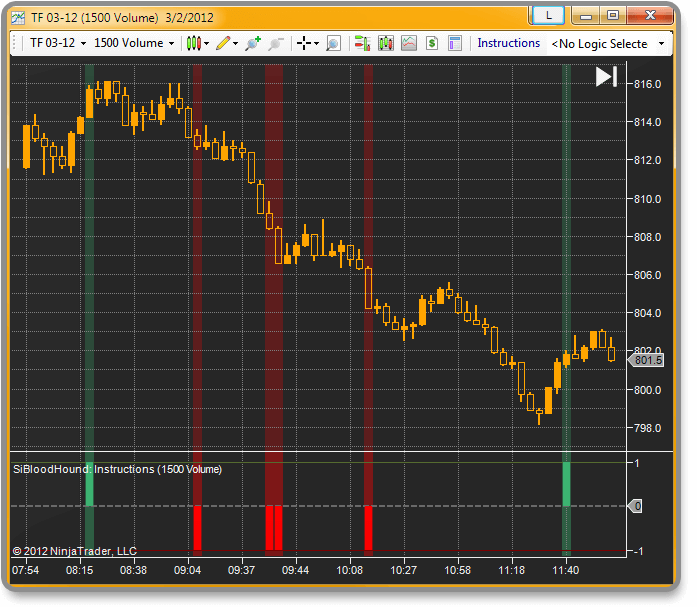697x607 pixels.
Task: Click the 798.0 price axis label
Action: click(x=647, y=428)
